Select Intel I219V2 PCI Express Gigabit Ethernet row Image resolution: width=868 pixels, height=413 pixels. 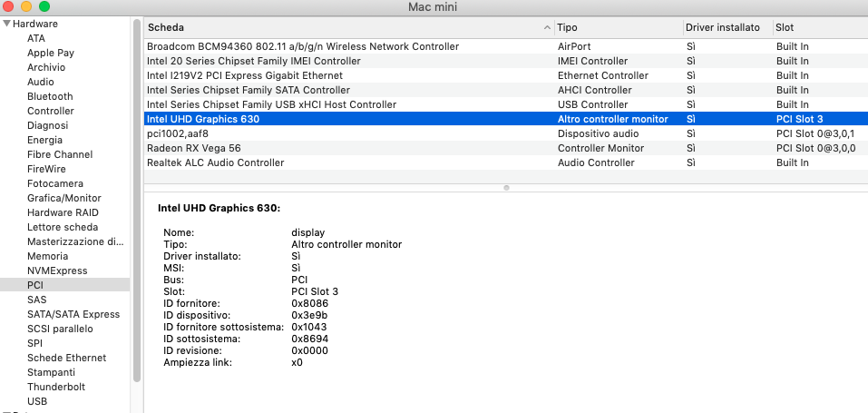pos(506,75)
